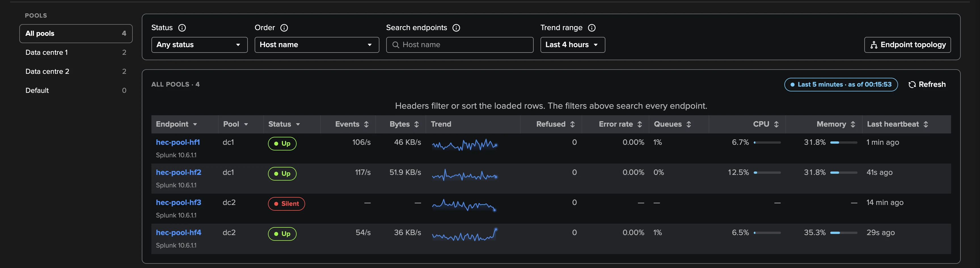The height and width of the screenshot is (268, 980).
Task: Click '51.9 KB/s' bytes value
Action: pyautogui.click(x=405, y=172)
